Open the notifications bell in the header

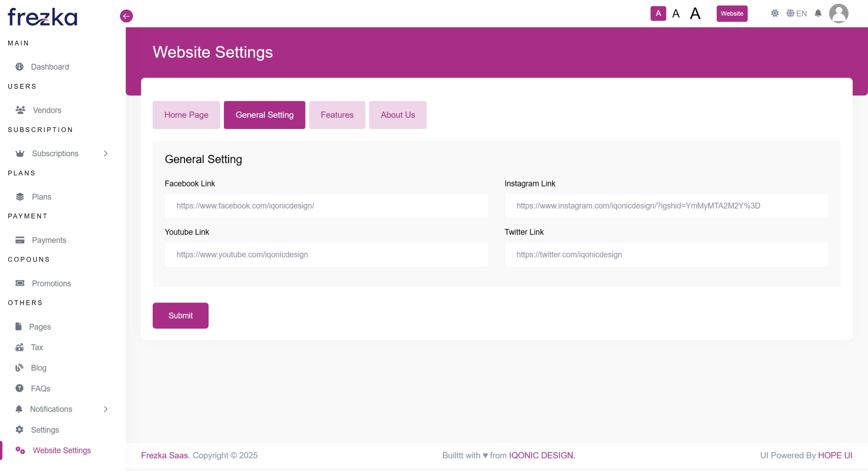click(818, 13)
